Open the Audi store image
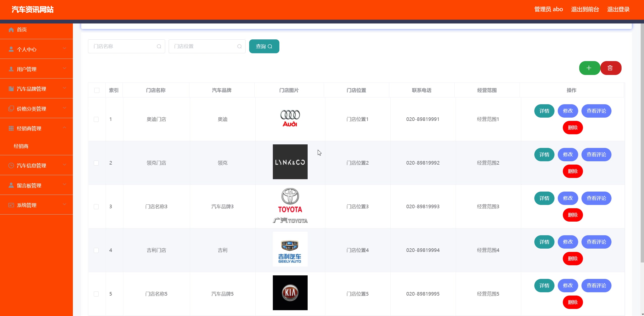The width and height of the screenshot is (644, 316). coord(290,118)
